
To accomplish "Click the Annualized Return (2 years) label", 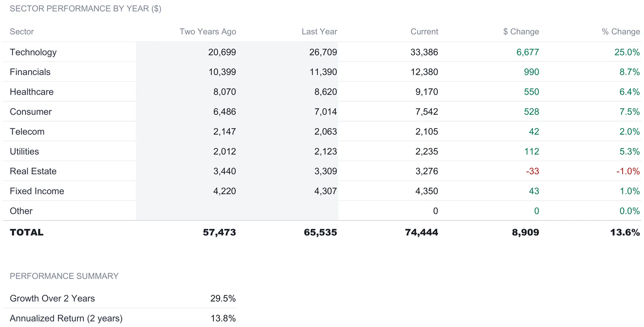I will point(66,318).
